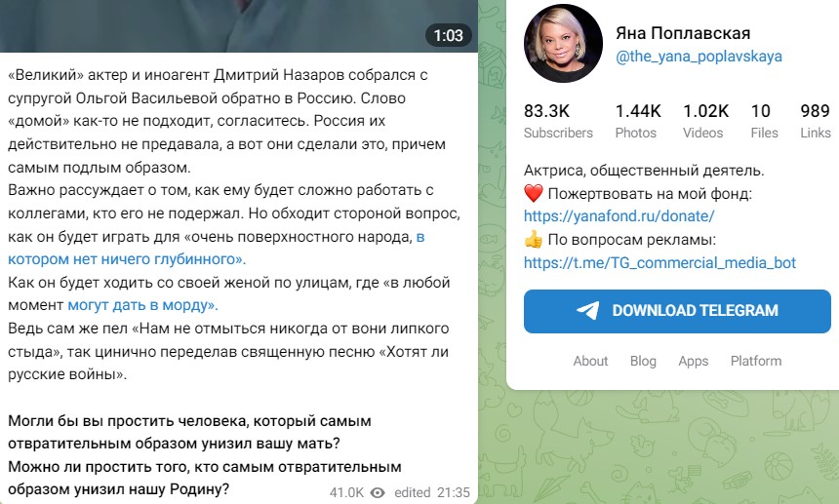Open link 'могут дать в морду'
The image size is (839, 504).
(142, 305)
